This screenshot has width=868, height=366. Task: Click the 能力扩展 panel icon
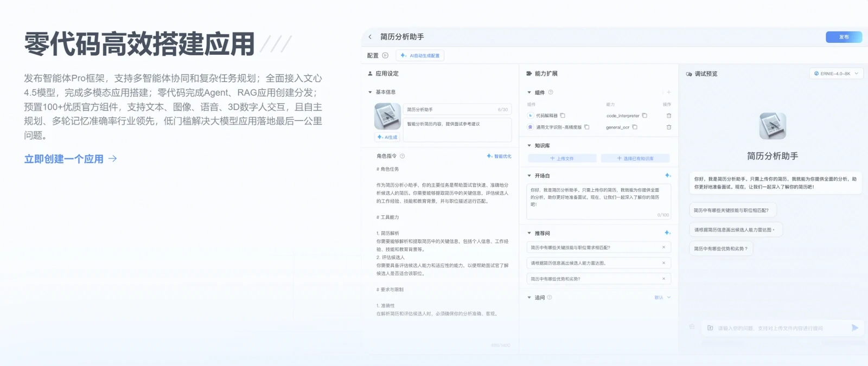click(x=529, y=74)
